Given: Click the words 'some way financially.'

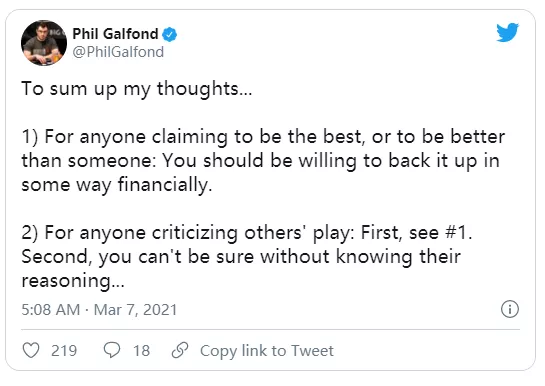Looking at the screenshot, I should click(117, 184).
